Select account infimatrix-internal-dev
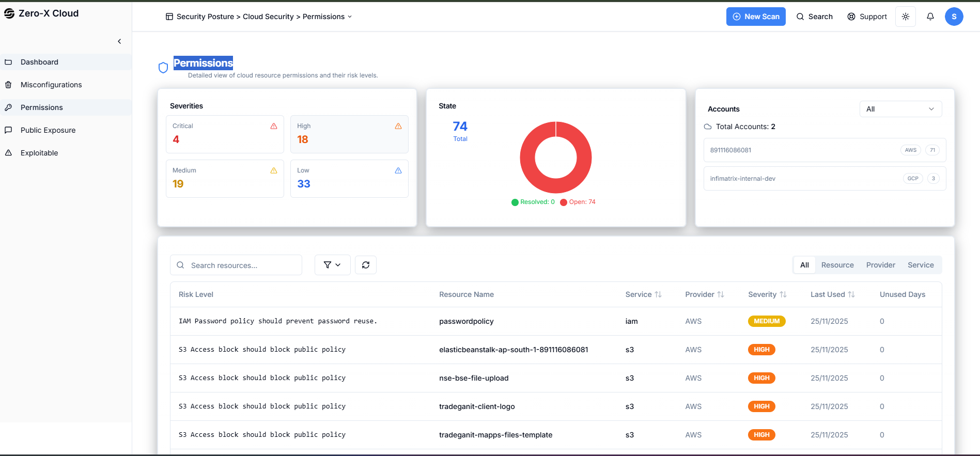Image resolution: width=980 pixels, height=456 pixels. (825, 179)
